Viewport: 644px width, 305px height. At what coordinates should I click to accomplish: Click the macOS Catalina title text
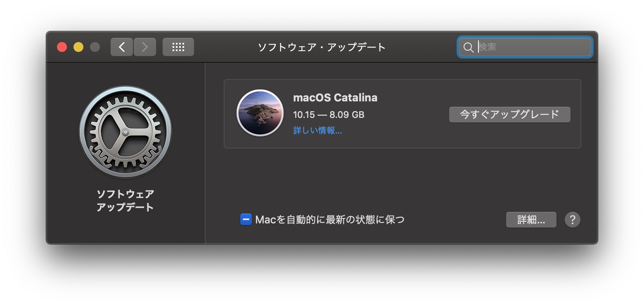click(335, 98)
